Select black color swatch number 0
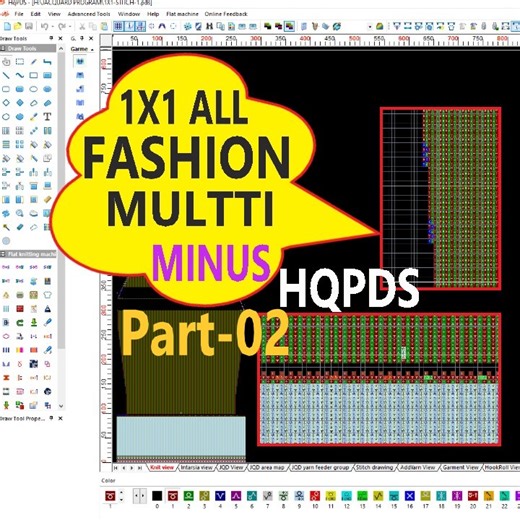The width and height of the screenshot is (520, 520). tap(157, 496)
